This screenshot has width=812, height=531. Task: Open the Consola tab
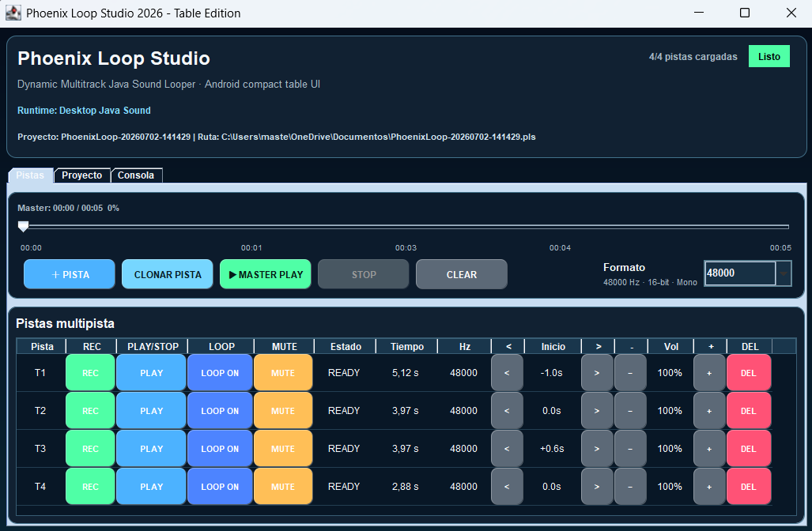coord(136,175)
